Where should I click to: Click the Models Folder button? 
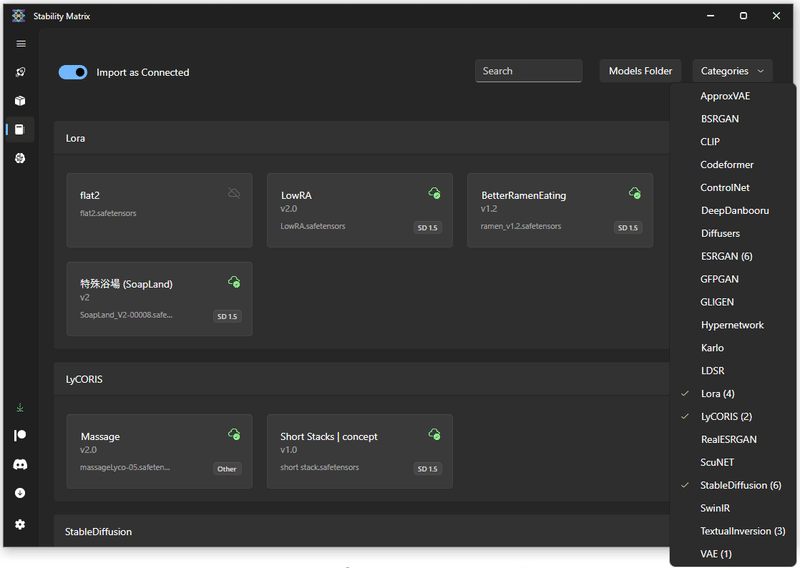tap(640, 71)
